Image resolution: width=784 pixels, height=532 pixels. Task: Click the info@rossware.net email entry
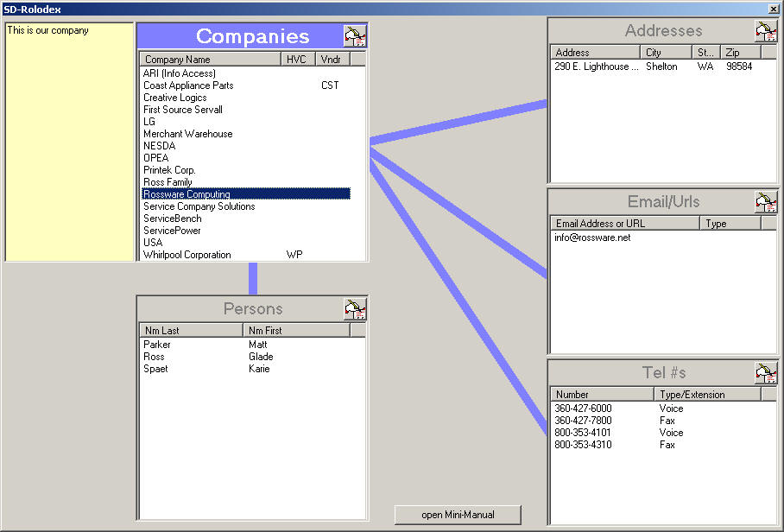[592, 237]
